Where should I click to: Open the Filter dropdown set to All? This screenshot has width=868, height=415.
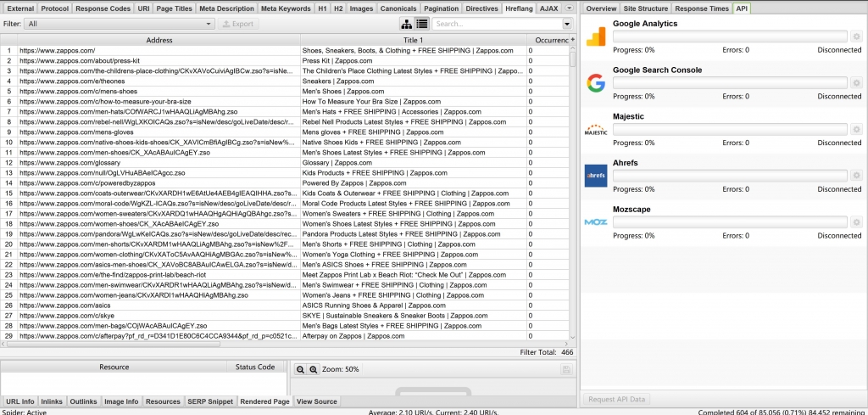120,24
